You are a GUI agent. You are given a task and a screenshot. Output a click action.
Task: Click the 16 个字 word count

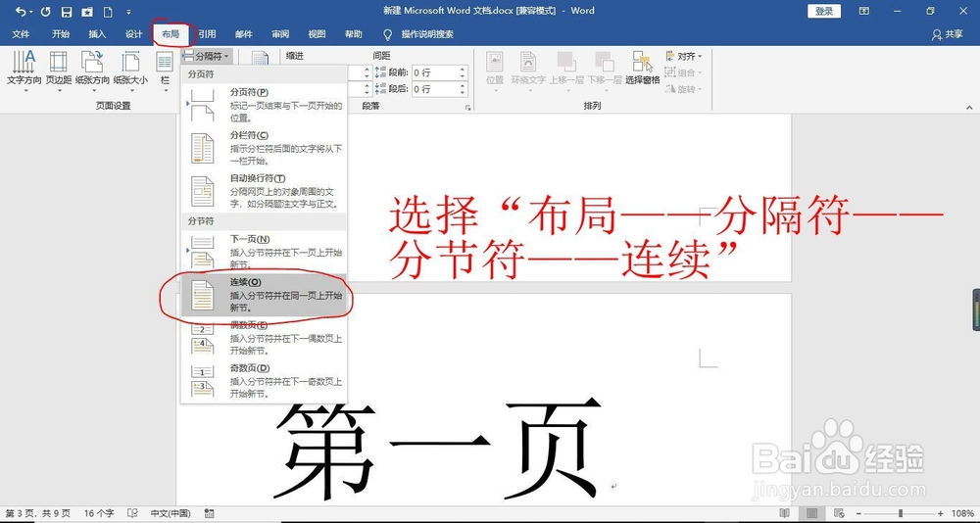(99, 513)
